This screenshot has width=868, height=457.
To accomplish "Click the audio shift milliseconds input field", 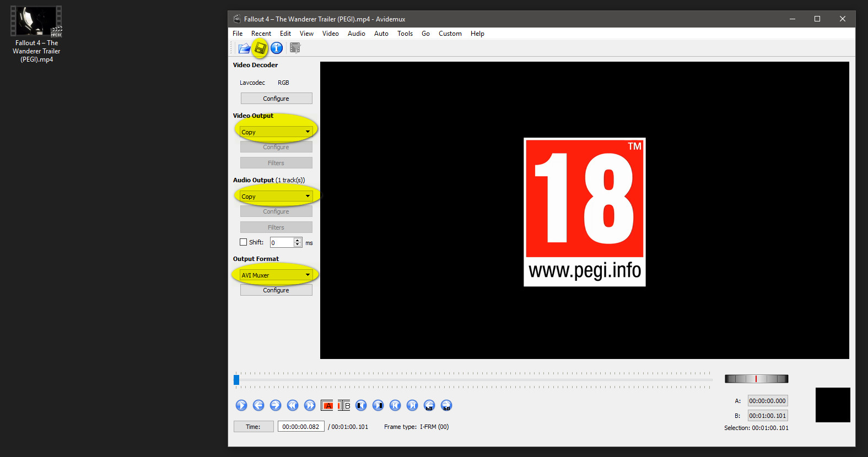I will [282, 242].
